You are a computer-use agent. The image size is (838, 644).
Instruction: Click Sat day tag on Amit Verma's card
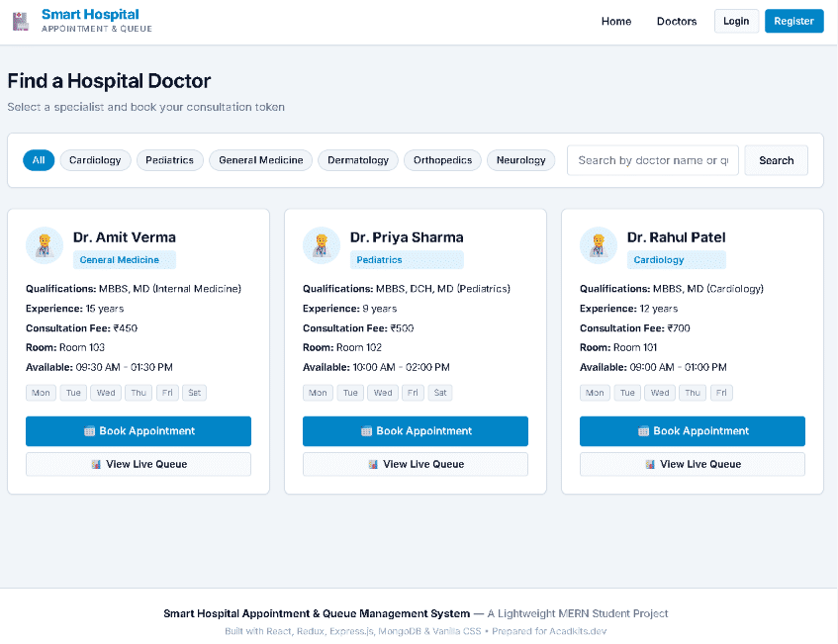point(195,393)
